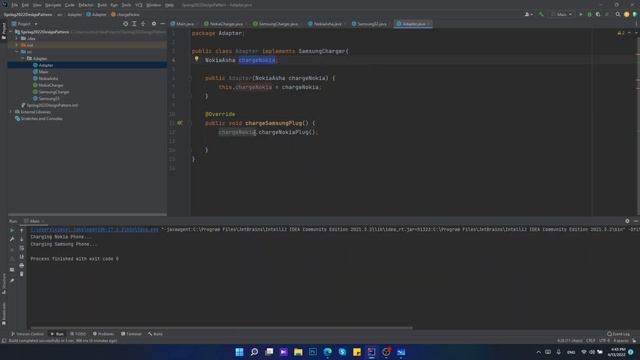Toggle scroll-to-end icon in Run console toolbar
640x360 pixels.
pyautogui.click(x=22, y=257)
